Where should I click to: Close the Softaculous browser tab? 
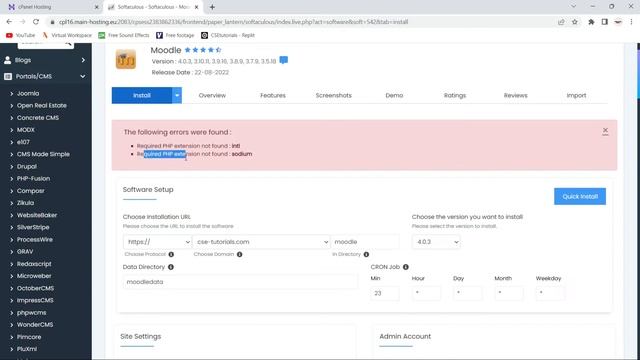point(196,7)
